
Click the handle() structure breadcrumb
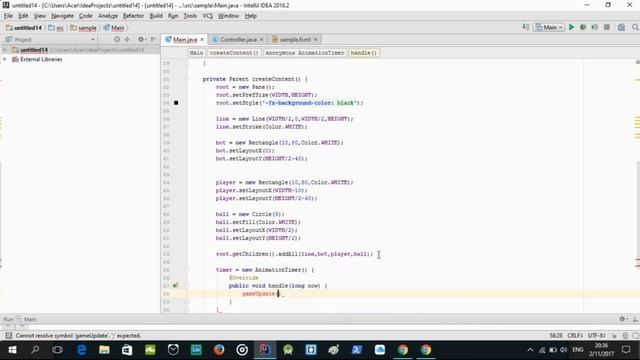coord(364,53)
